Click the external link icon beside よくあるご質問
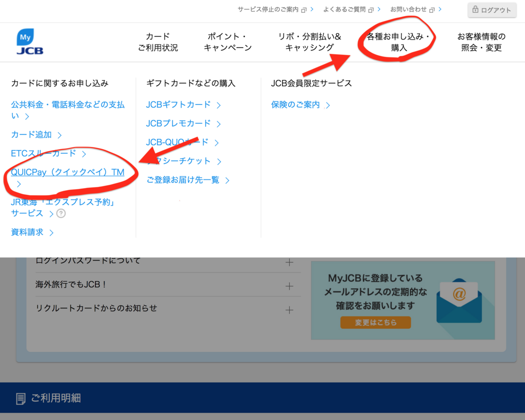Screen dimensions: 525x420 click(371, 10)
